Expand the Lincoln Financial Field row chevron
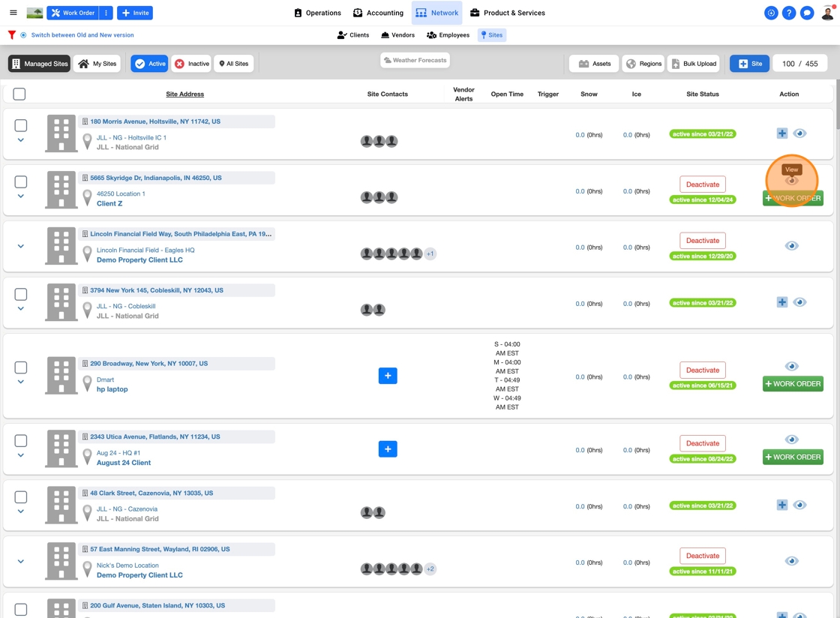840x618 pixels. [21, 246]
